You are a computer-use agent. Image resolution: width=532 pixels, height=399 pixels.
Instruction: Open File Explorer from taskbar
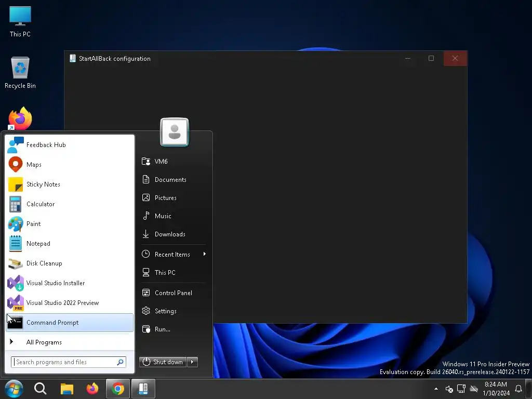(x=67, y=389)
